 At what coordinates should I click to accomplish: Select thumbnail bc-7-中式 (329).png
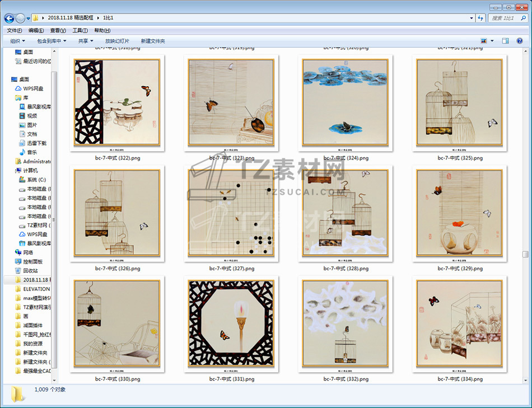click(459, 213)
